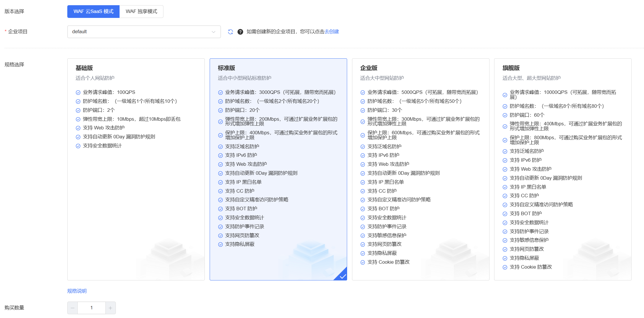
Task: Click the purchase quantity input field
Action: click(x=92, y=308)
